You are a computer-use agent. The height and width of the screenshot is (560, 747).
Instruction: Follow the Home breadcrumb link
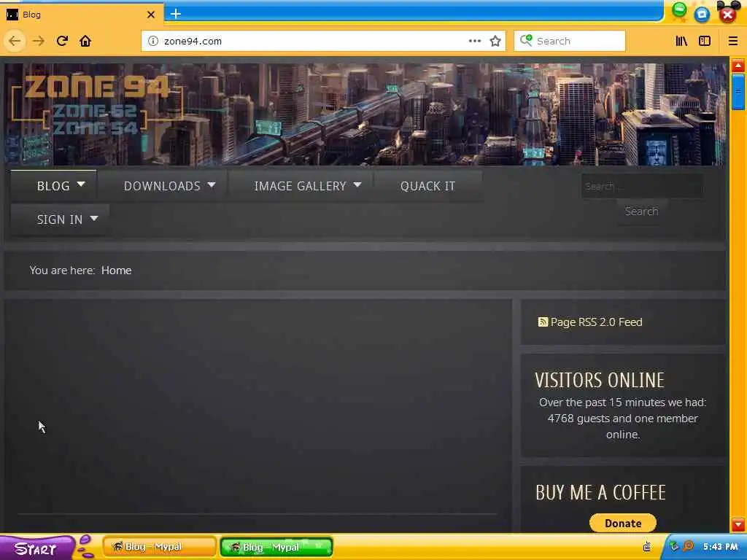[116, 271]
